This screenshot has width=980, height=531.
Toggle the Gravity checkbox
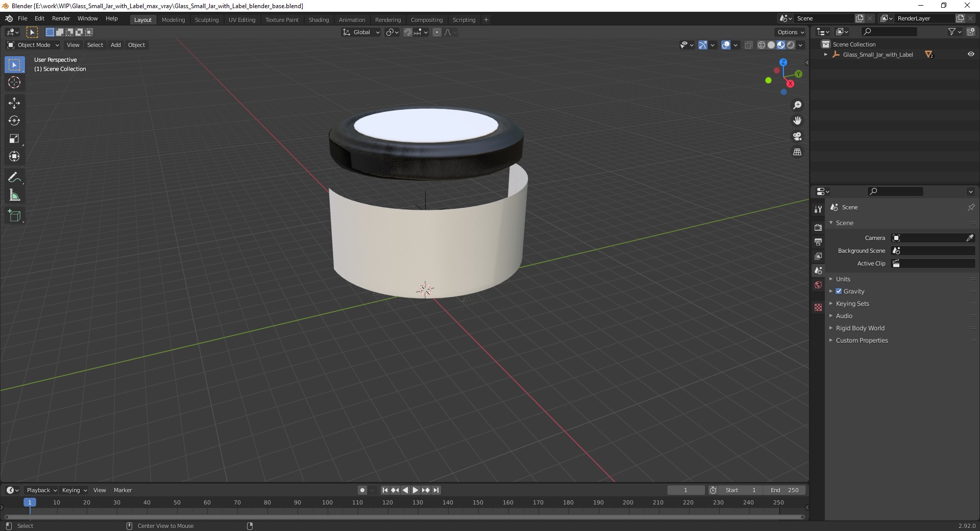(839, 291)
